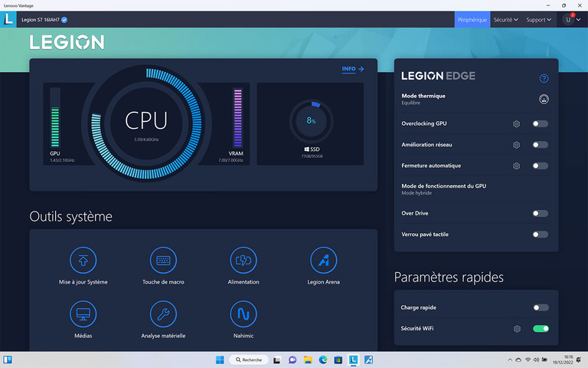Viewport: 588px width, 368px height.
Task: Click the Legion Edge help question mark
Action: 544,78
